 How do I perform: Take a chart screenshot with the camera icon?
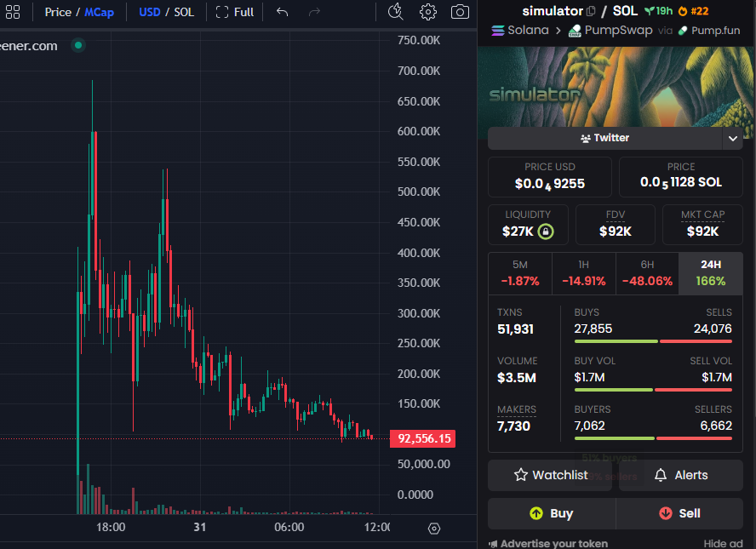pyautogui.click(x=460, y=12)
